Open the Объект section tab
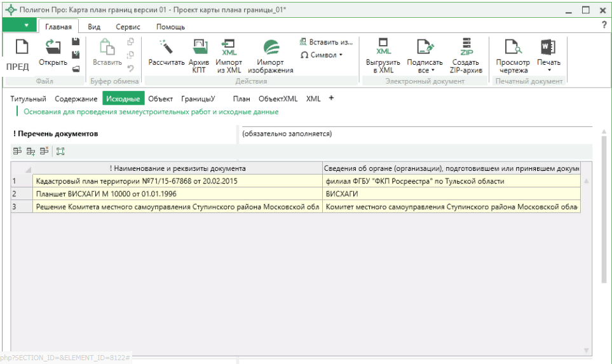The image size is (612, 364). pyautogui.click(x=160, y=98)
